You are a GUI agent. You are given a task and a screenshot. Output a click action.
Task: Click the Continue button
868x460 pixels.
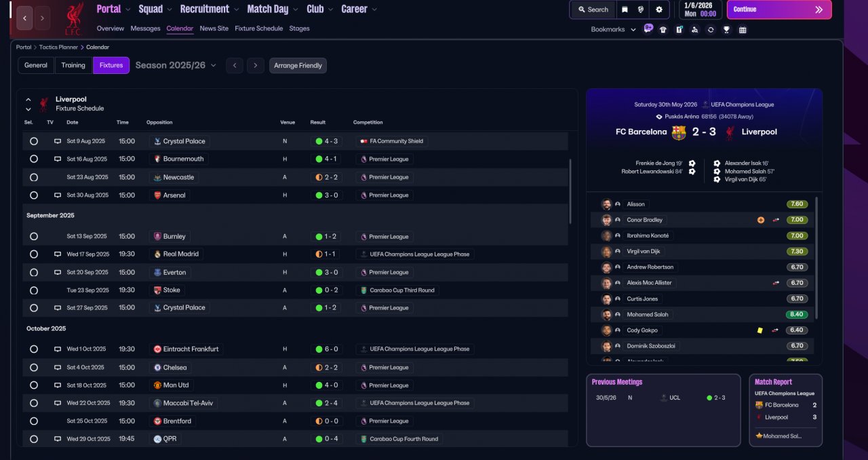(779, 9)
